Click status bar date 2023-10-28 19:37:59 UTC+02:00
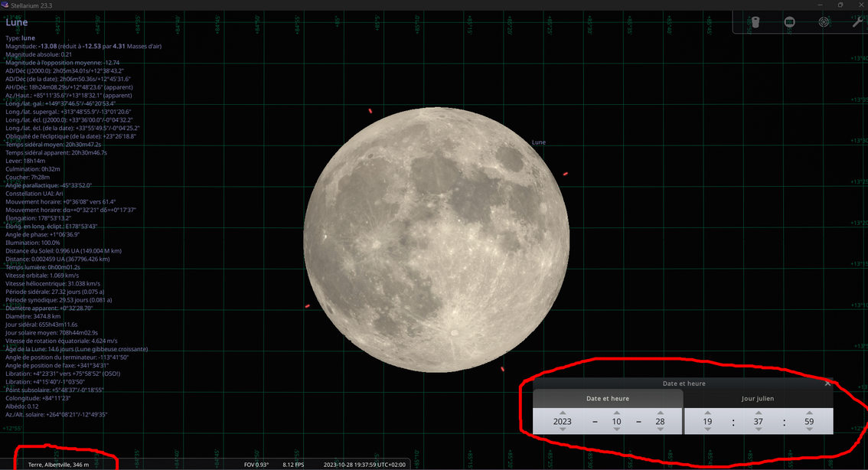 pos(364,465)
